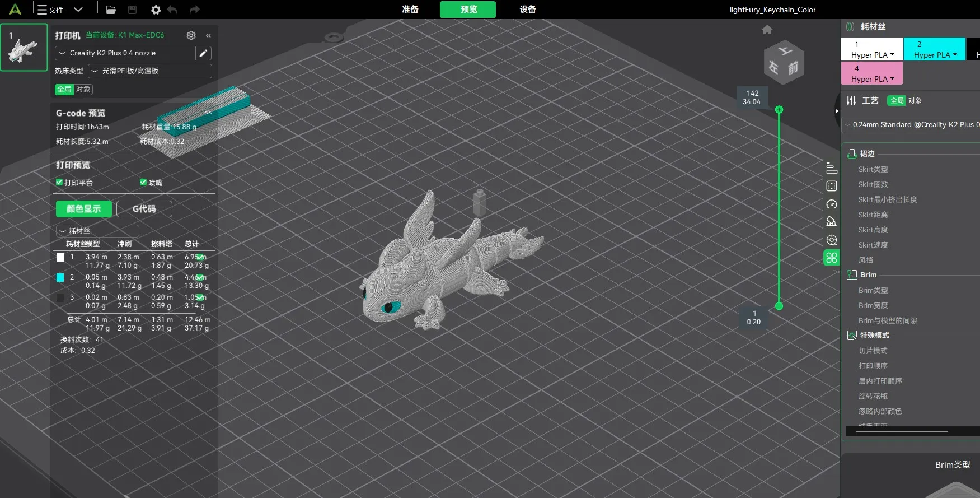The height and width of the screenshot is (498, 980).
Task: Click the home view icon
Action: coord(767,30)
